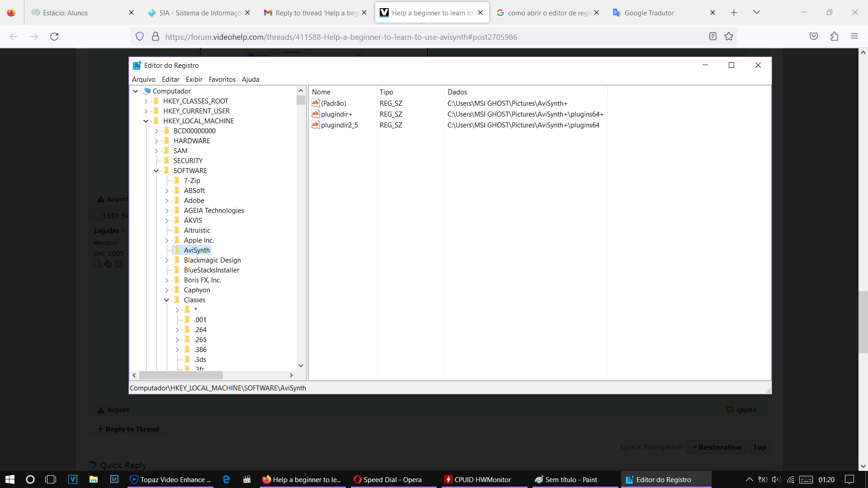This screenshot has width=868, height=488.
Task: Open Firefox application menu
Action: click(x=854, y=37)
